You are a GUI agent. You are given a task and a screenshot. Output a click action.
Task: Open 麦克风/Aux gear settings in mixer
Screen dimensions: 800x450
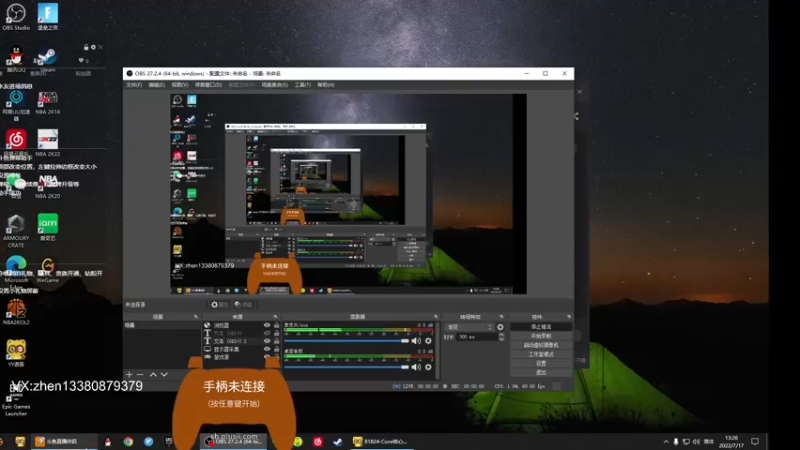[x=428, y=341]
